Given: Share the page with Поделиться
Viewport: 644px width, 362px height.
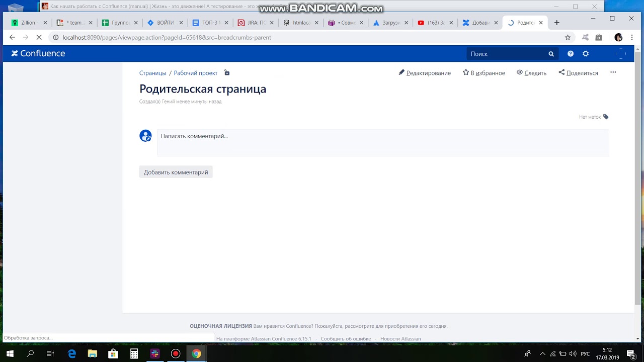Looking at the screenshot, I should 578,73.
